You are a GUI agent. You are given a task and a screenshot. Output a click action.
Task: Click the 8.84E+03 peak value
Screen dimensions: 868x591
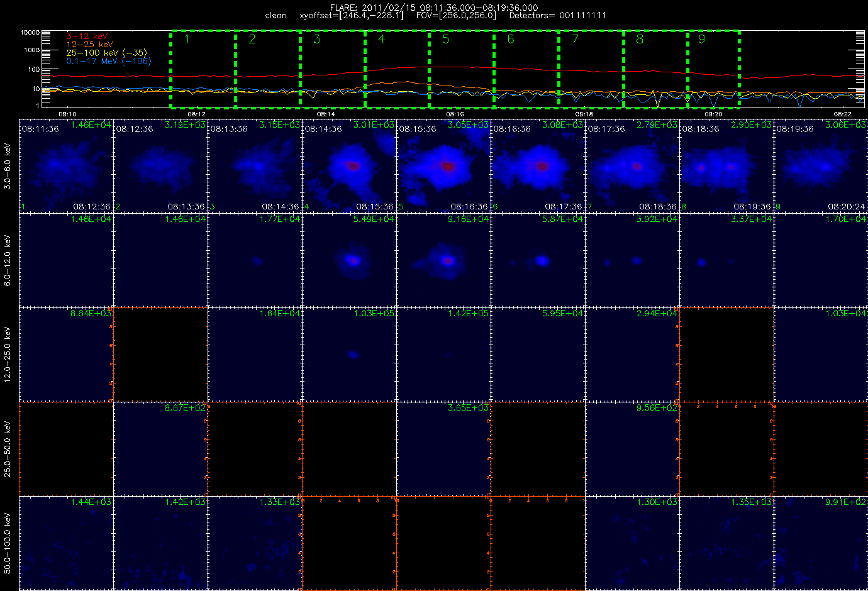tap(91, 314)
